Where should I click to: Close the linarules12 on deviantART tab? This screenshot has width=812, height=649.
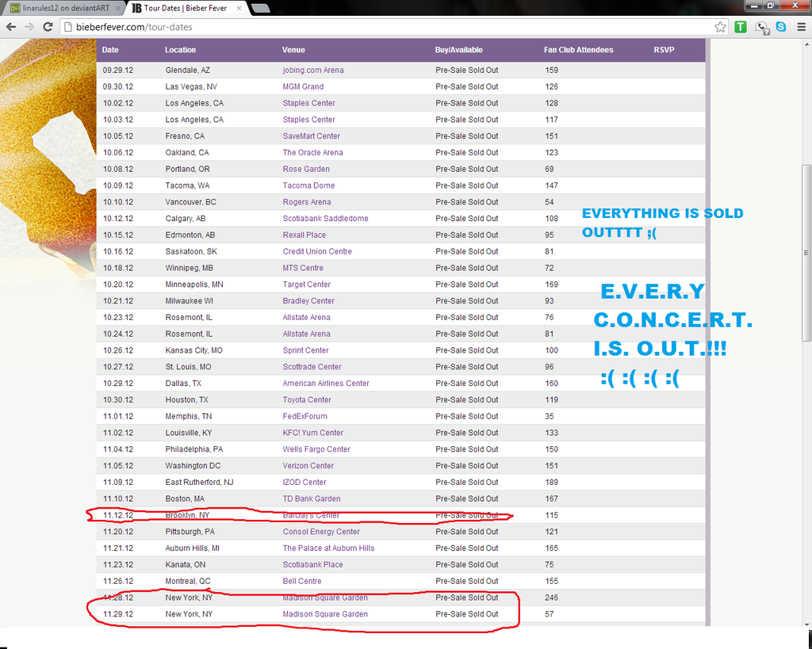118,8
